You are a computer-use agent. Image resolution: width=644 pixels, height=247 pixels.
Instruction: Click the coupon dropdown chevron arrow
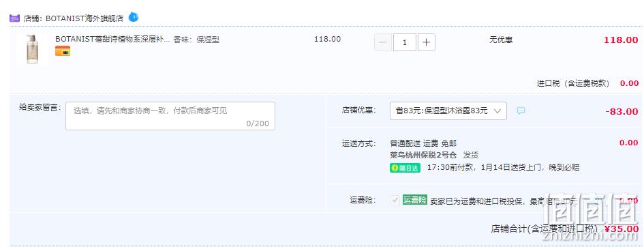[x=497, y=111]
